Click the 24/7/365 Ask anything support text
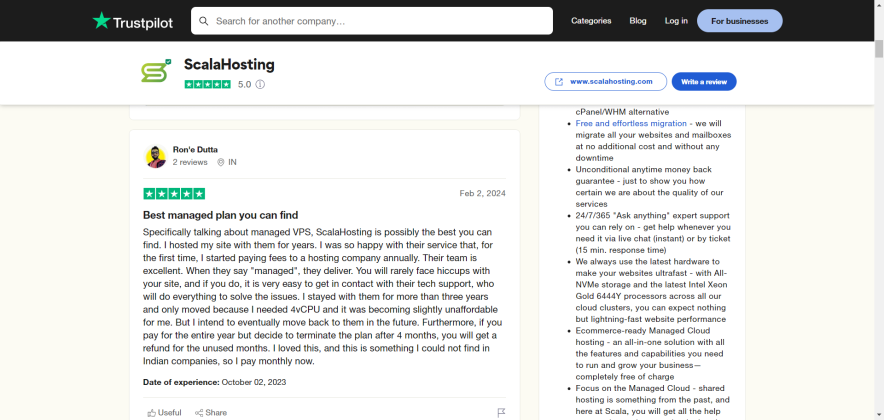Screen dimensions: 884x420 click(653, 233)
